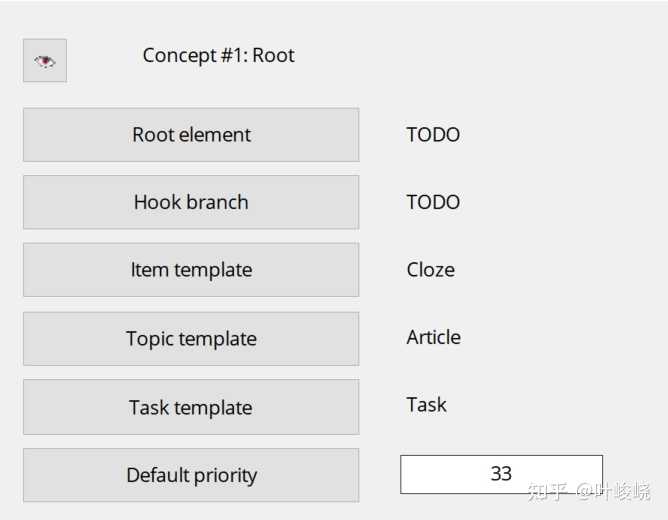The image size is (668, 520).
Task: Click the TODO value beside Root element
Action: [433, 135]
